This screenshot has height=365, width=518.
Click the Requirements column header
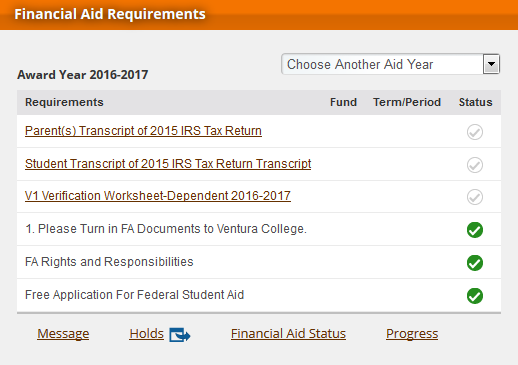[64, 102]
